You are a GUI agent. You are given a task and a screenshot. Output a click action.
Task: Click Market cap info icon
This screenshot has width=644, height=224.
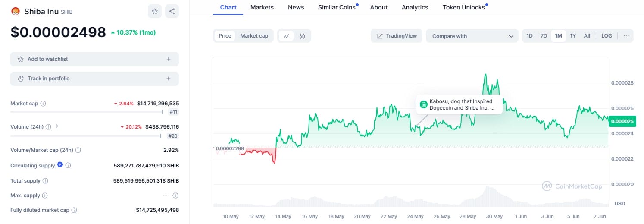(x=43, y=104)
